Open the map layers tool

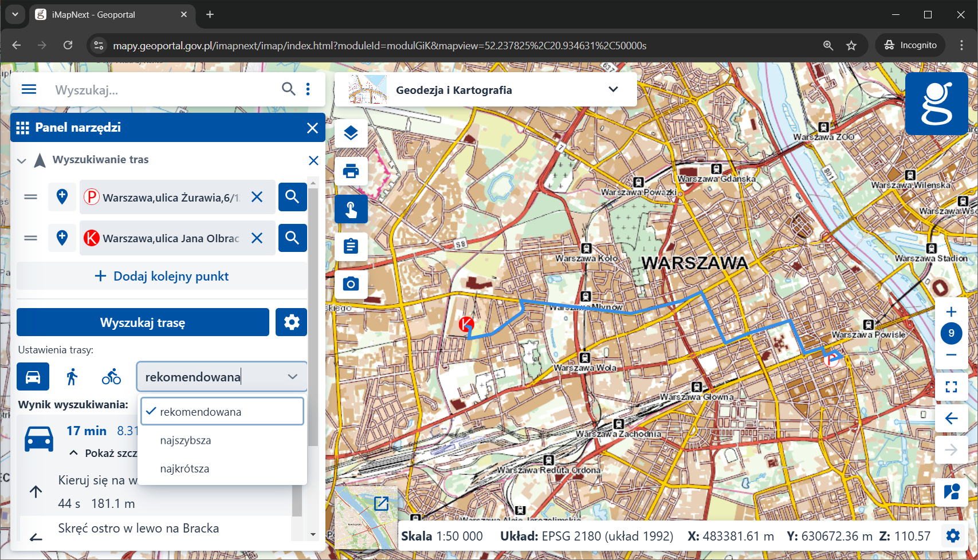pos(351,133)
